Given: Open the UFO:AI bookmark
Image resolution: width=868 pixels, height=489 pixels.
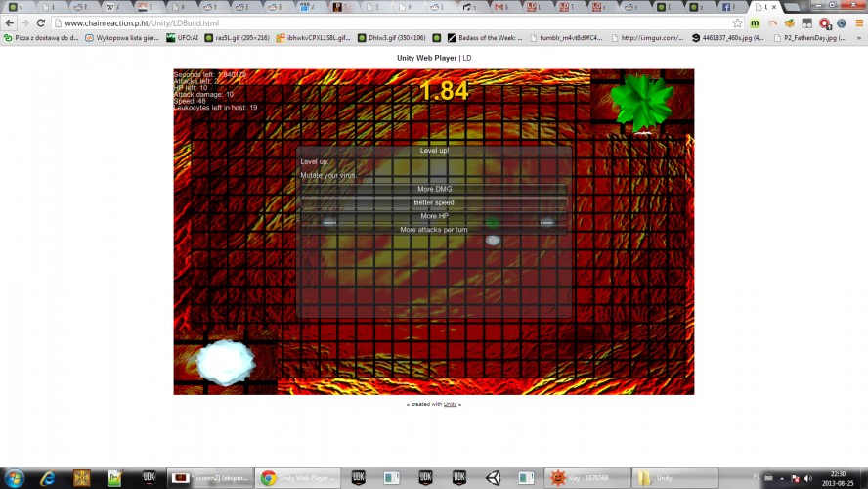Looking at the screenshot, I should (x=182, y=38).
